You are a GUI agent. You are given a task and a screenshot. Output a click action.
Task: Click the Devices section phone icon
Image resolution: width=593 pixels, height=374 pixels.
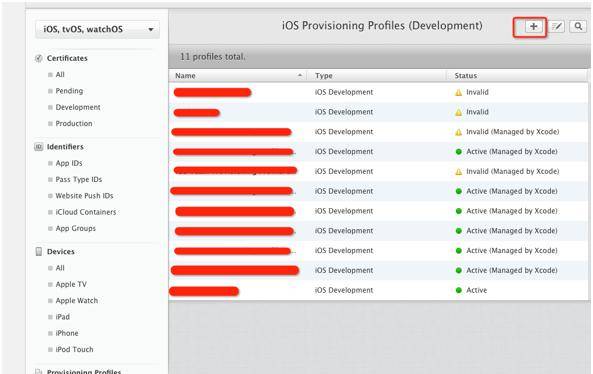(x=38, y=251)
